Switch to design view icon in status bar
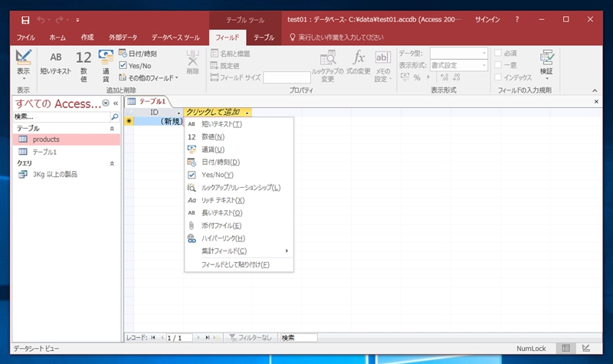Viewport: 613px width, 364px height. [x=585, y=348]
